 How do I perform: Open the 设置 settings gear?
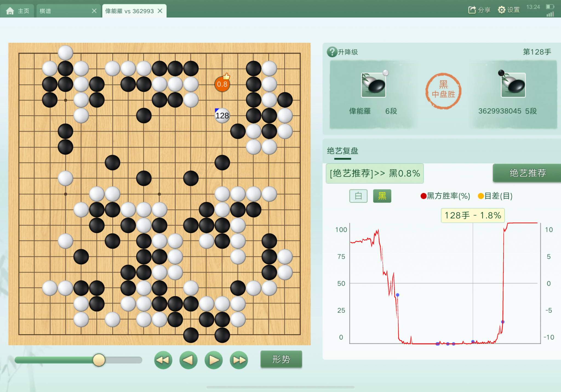[x=502, y=10]
